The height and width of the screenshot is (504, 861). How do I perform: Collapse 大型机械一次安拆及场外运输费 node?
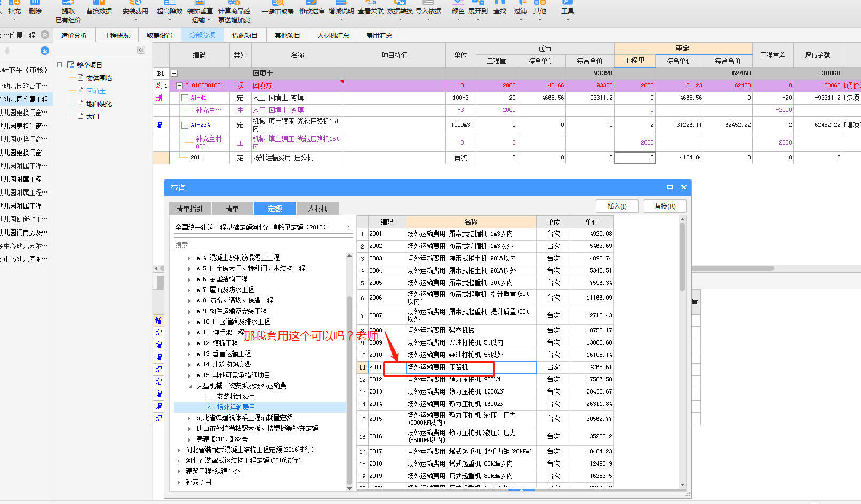189,386
